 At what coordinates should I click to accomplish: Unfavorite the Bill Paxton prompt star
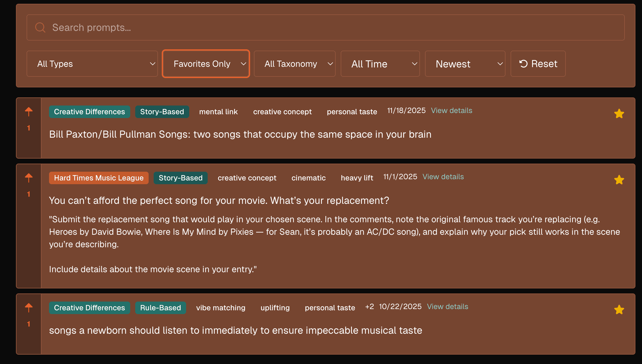(619, 114)
